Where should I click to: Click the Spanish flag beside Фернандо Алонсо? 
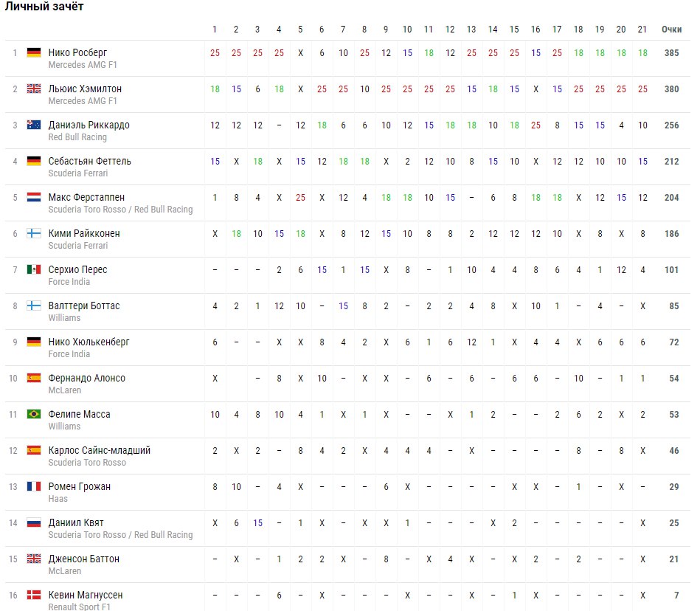click(33, 379)
